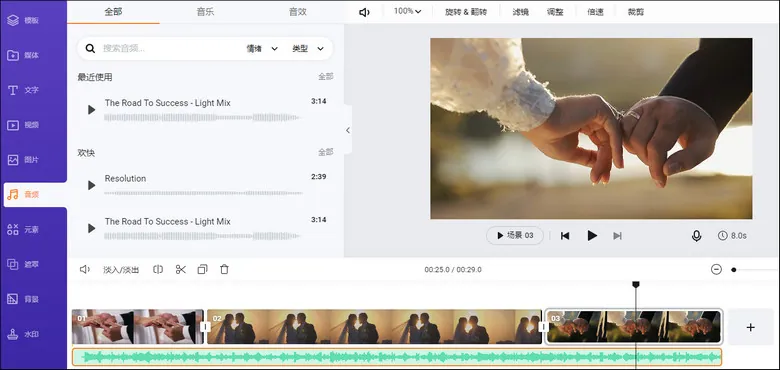
Task: Click the video preview canvas
Action: tap(591, 128)
